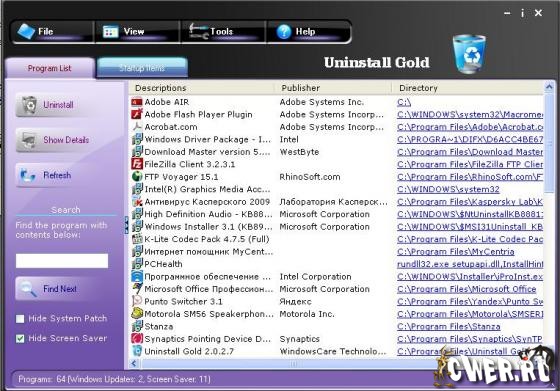Select the Motorola SM56 Speakerphone icon
The height and width of the screenshot is (391, 560).
click(137, 314)
